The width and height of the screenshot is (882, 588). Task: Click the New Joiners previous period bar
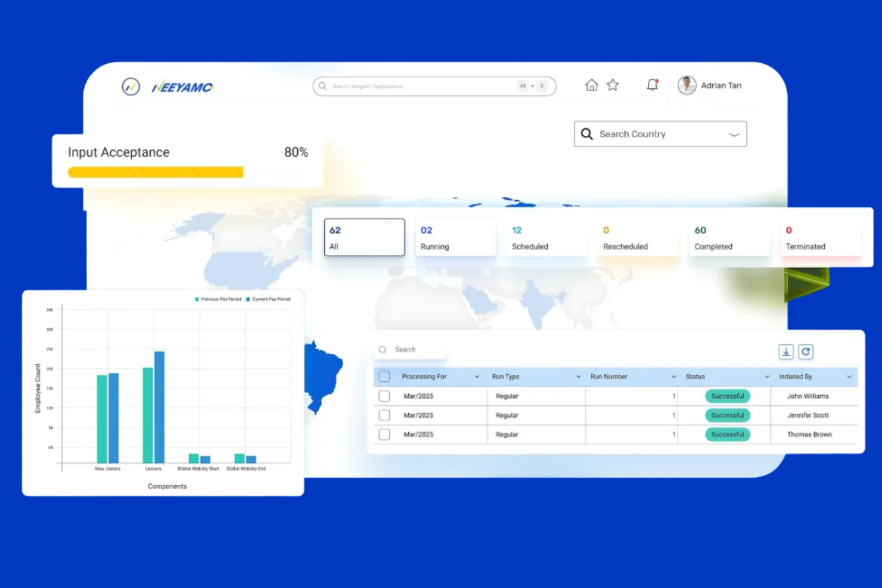pyautogui.click(x=102, y=419)
